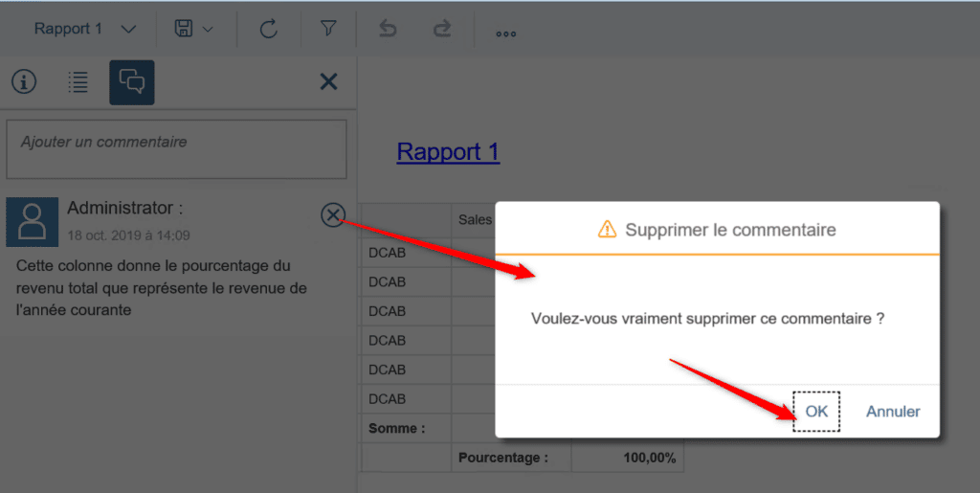Select the Pourcentage : cell

coord(511,458)
